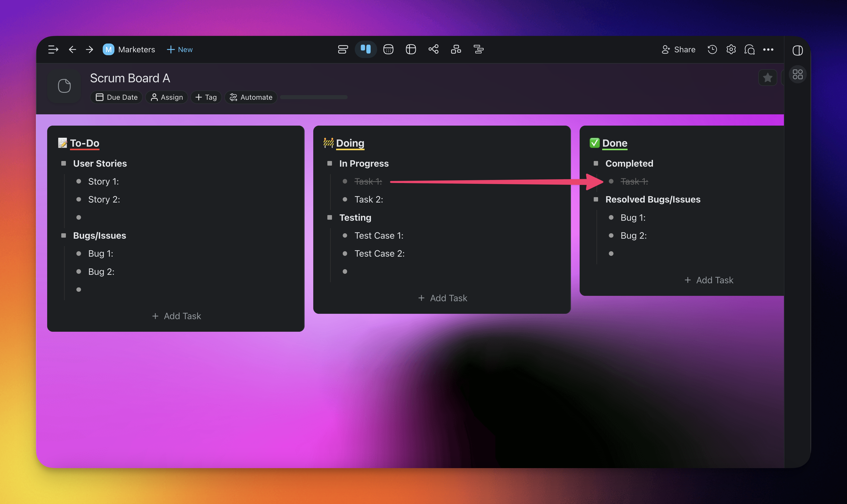Click the Share button

pyautogui.click(x=678, y=49)
